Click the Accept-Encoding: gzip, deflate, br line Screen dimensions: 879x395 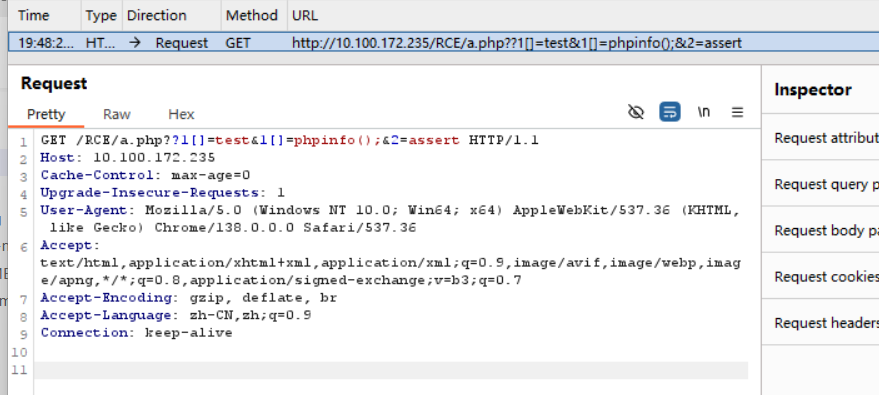pos(188,298)
